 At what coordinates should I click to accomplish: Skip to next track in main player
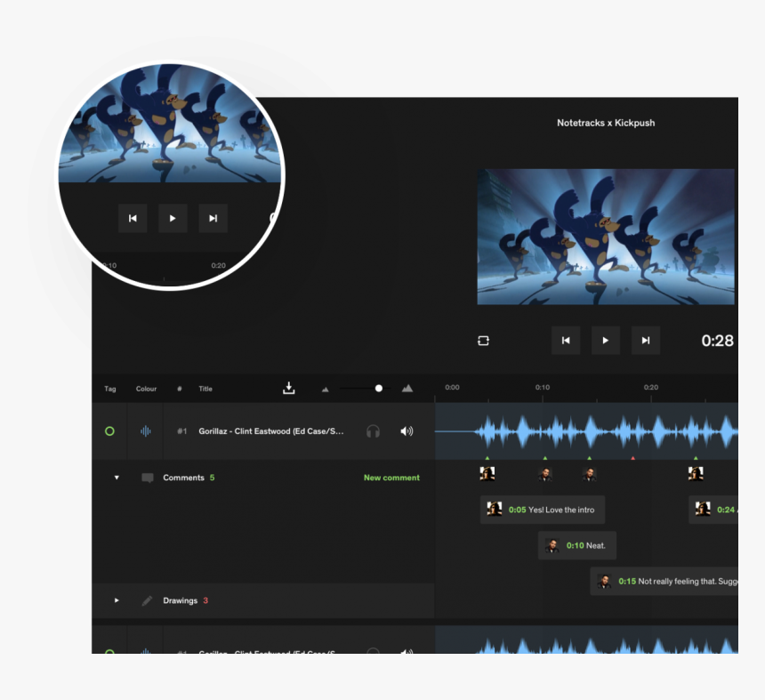pos(646,341)
